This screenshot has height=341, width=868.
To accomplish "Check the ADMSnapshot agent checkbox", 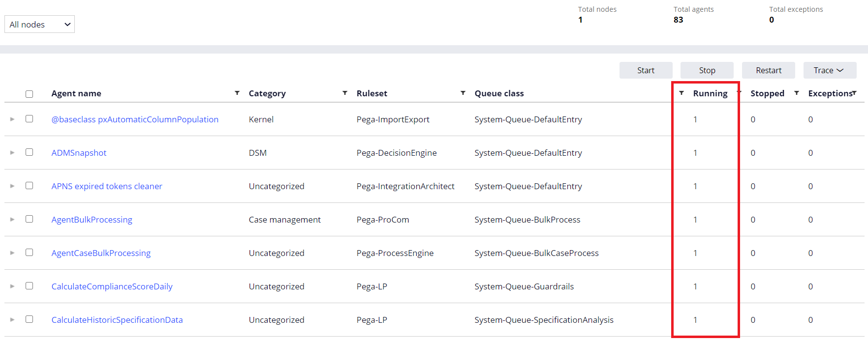I will [30, 152].
